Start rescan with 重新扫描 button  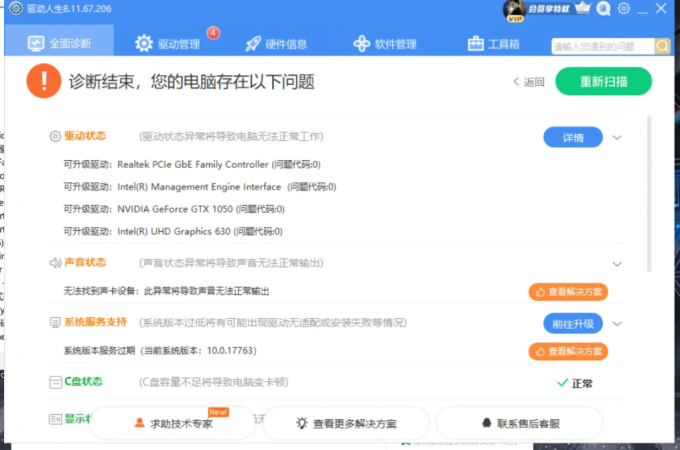coord(603,81)
